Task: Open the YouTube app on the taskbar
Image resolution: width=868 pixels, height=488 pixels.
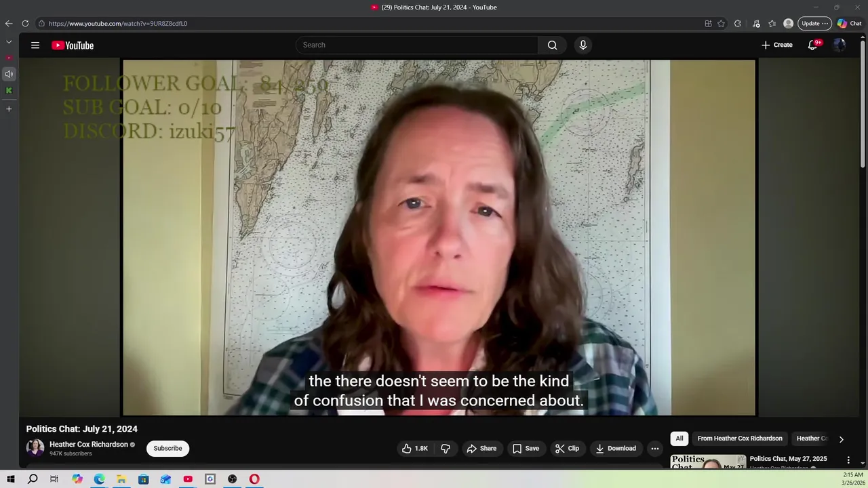Action: 188,479
